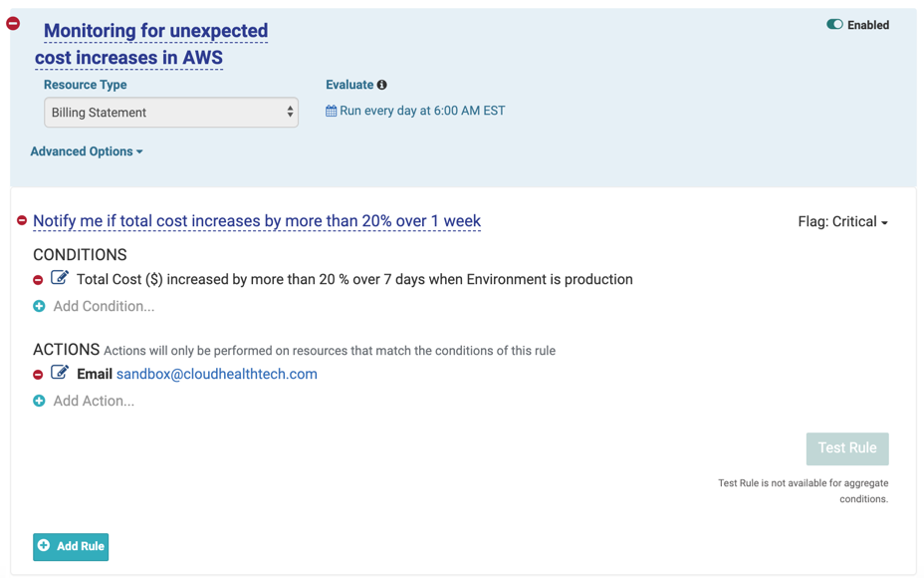Image resolution: width=924 pixels, height=578 pixels.
Task: Click the info icon next to Evaluate
Action: pos(382,86)
